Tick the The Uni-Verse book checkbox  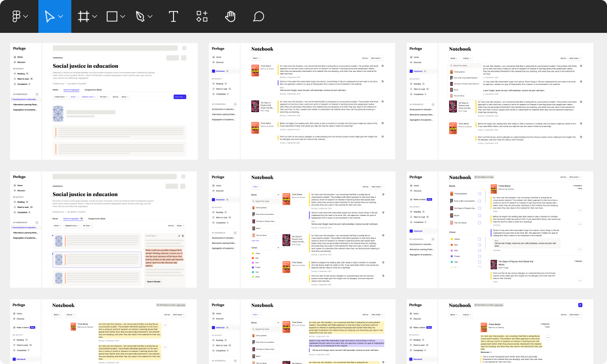(479, 222)
